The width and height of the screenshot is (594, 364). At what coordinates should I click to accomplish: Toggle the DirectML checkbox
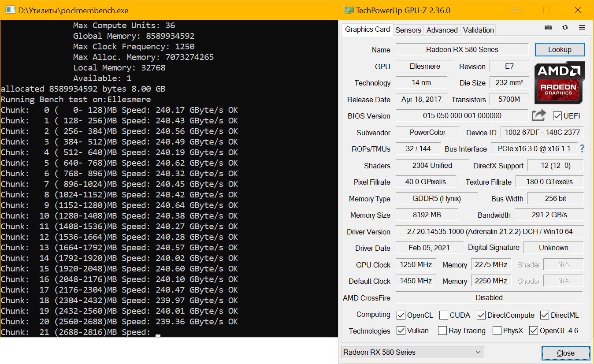point(544,315)
